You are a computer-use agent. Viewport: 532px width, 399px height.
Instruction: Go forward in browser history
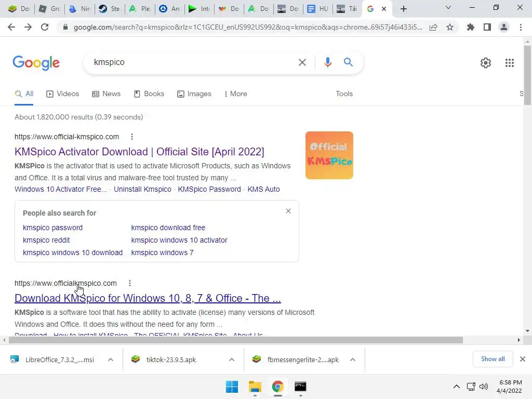(x=28, y=27)
